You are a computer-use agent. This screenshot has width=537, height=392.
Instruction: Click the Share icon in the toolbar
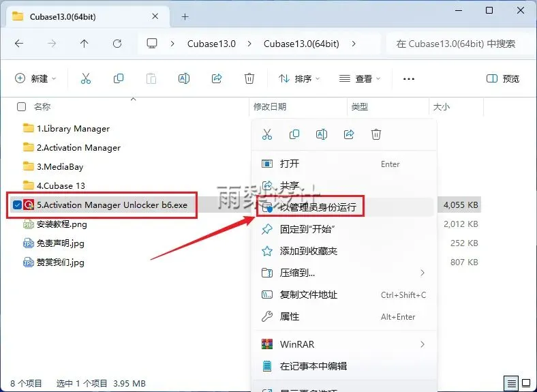[x=217, y=79]
